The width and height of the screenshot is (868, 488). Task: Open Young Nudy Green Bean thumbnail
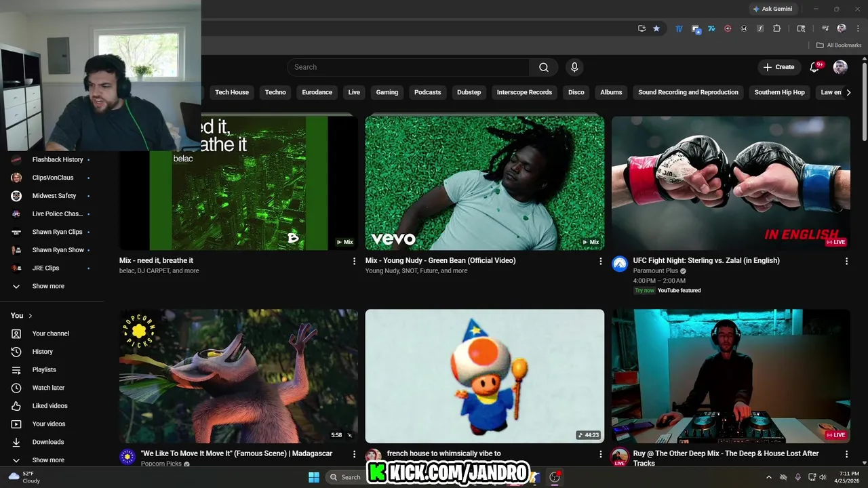[x=485, y=183]
